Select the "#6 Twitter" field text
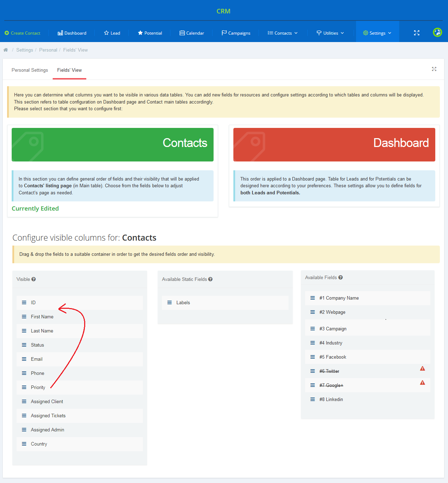 (329, 371)
